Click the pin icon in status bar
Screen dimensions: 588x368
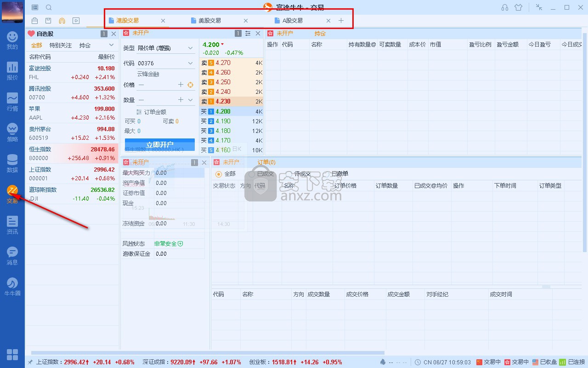pyautogui.click(x=30, y=362)
